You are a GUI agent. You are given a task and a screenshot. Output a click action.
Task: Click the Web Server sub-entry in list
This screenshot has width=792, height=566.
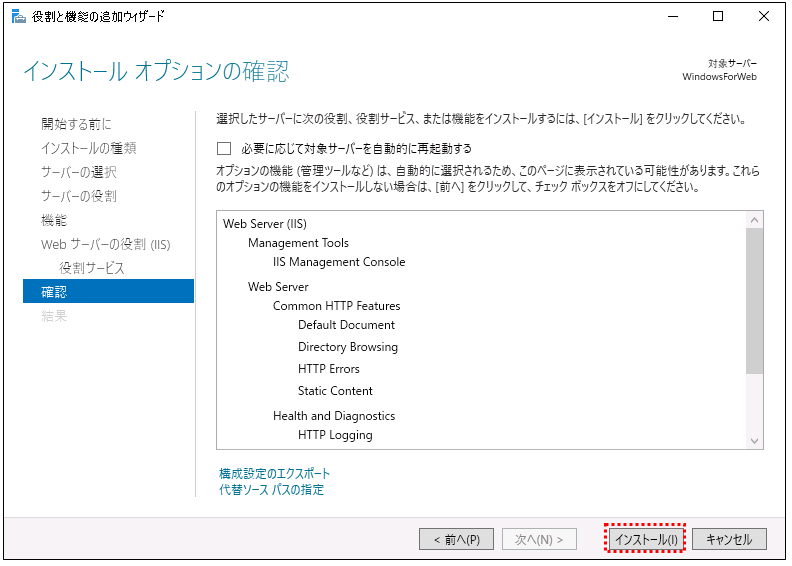click(278, 287)
